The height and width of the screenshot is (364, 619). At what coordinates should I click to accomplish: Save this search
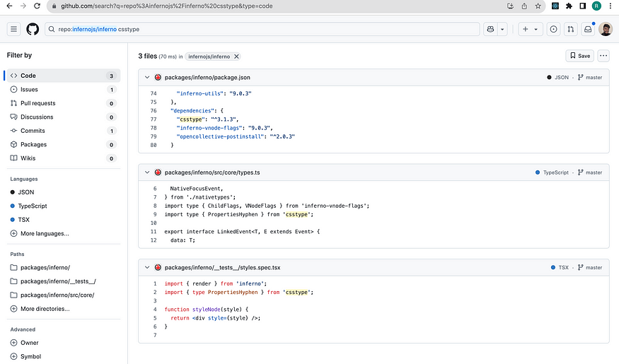point(580,56)
